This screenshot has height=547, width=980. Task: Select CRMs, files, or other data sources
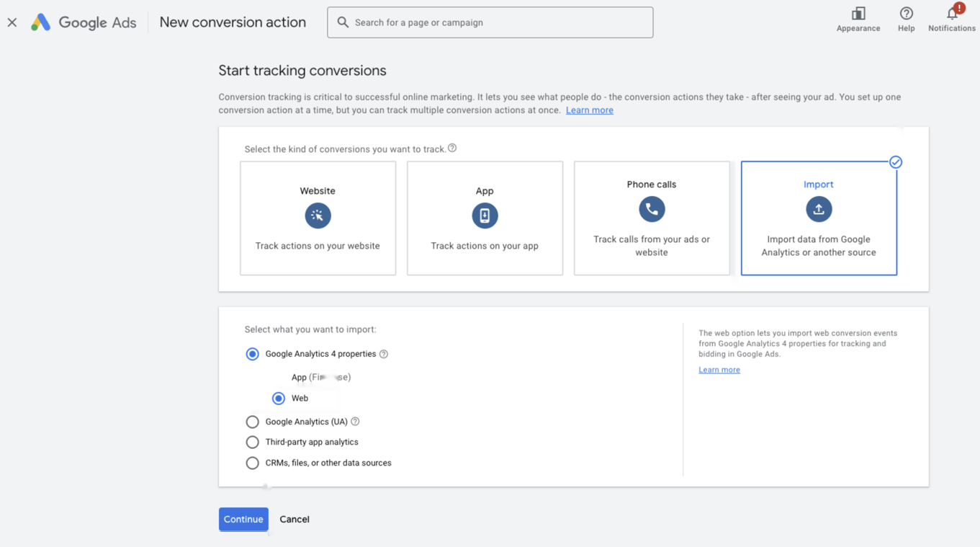coord(252,463)
